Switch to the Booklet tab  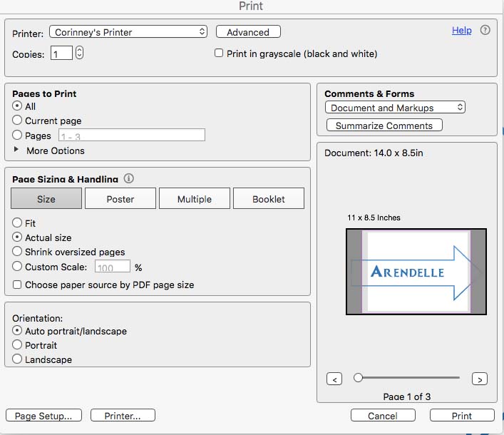coord(268,199)
